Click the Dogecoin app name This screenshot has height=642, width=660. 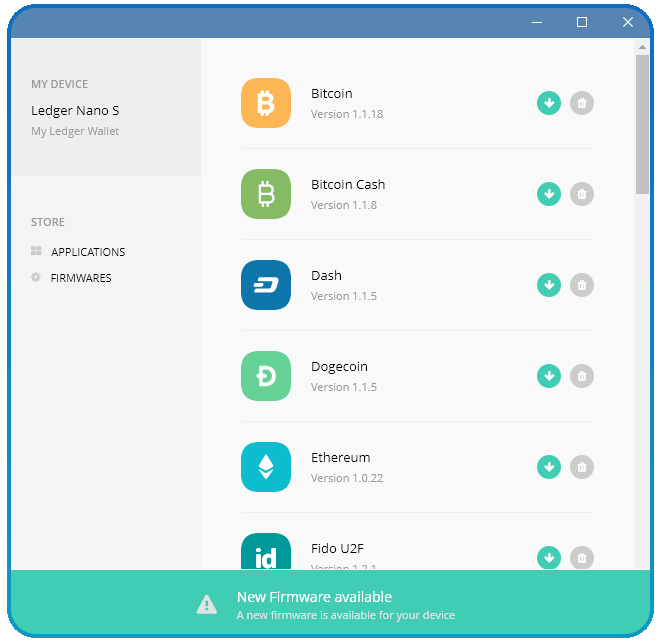(339, 367)
